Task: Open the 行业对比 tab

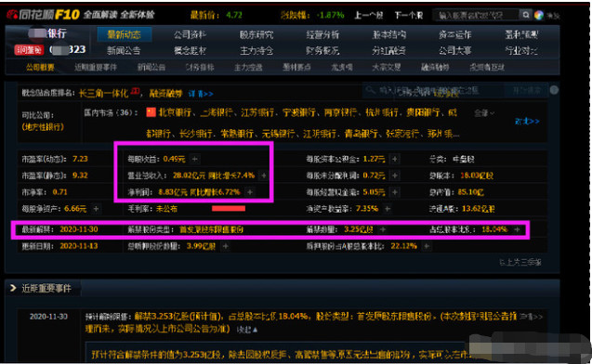Action: pyautogui.click(x=521, y=50)
